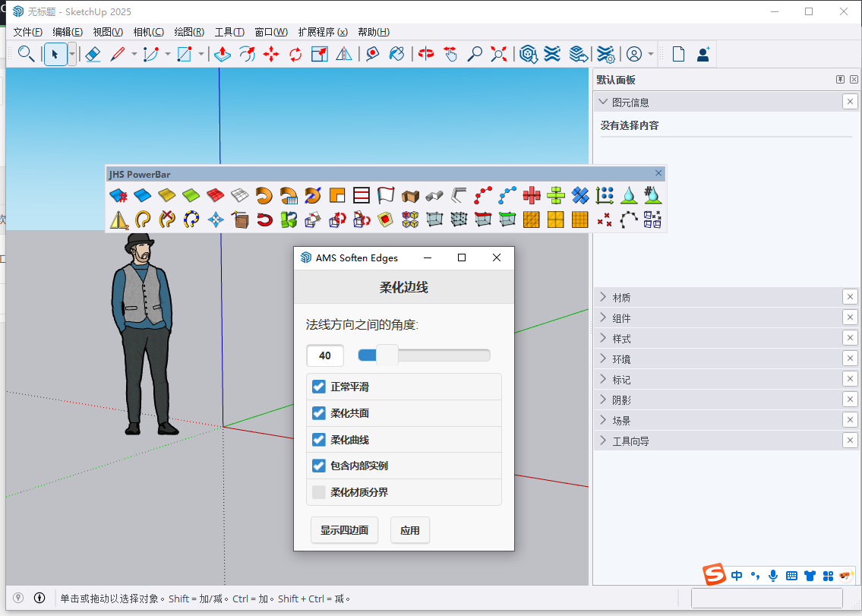862x616 pixels.
Task: Select the Move tool with four red arrows
Action: pos(271,54)
